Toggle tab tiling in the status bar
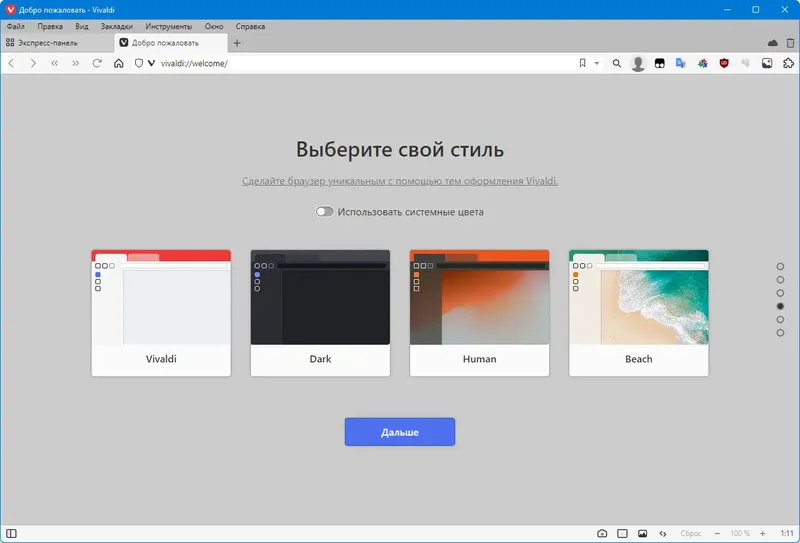This screenshot has height=543, width=800. 622,533
